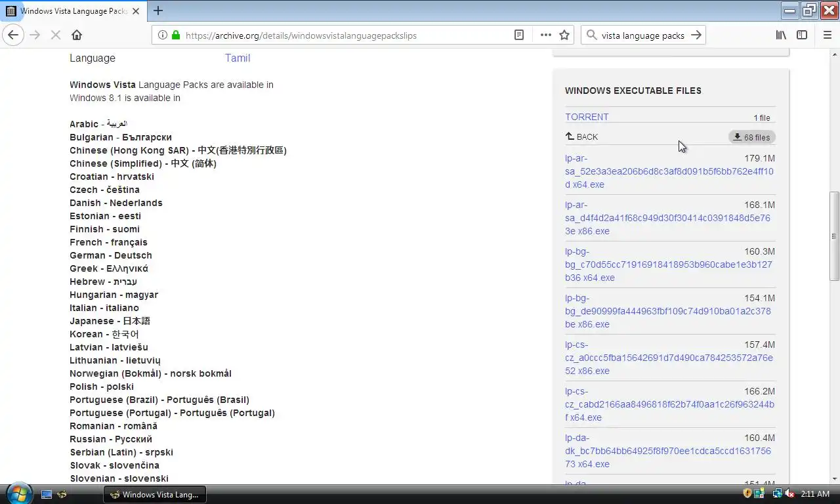Click the network tray icon

pos(777,493)
